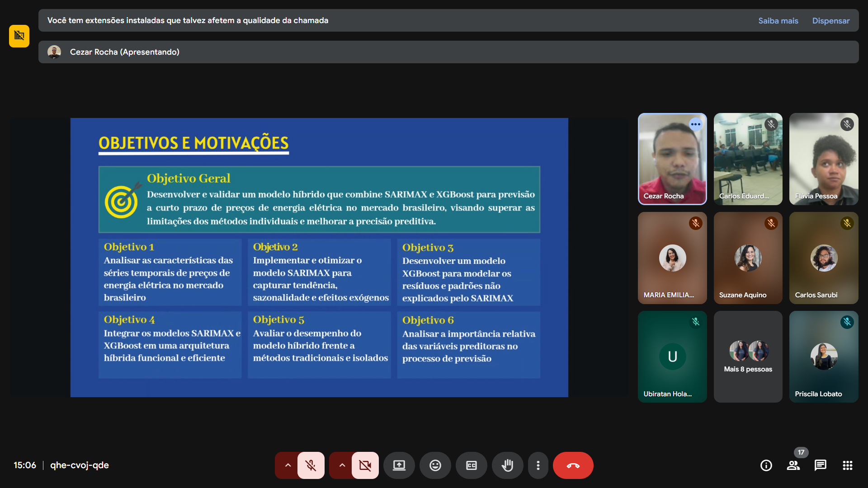Toggle the muted microphone button
The image size is (868, 488).
click(x=311, y=465)
